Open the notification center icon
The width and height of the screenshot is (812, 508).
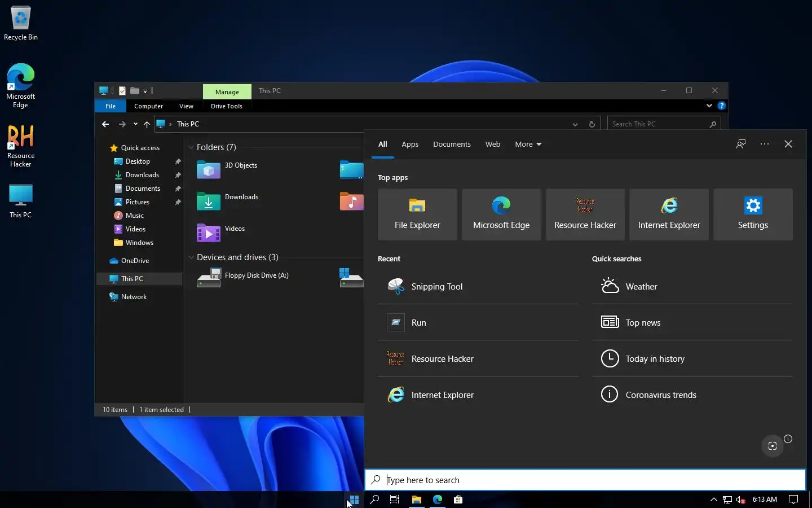tap(793, 500)
